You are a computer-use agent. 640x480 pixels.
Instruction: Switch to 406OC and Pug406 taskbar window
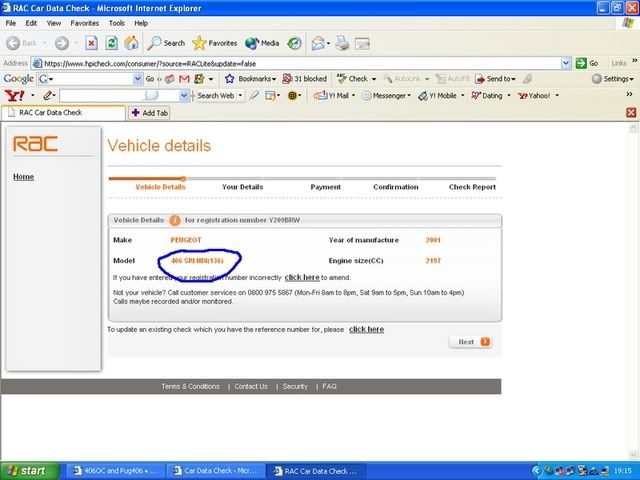pyautogui.click(x=115, y=471)
